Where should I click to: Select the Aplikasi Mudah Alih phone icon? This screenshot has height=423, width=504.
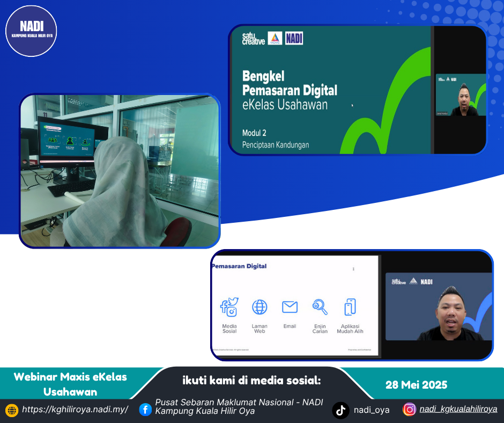[350, 307]
